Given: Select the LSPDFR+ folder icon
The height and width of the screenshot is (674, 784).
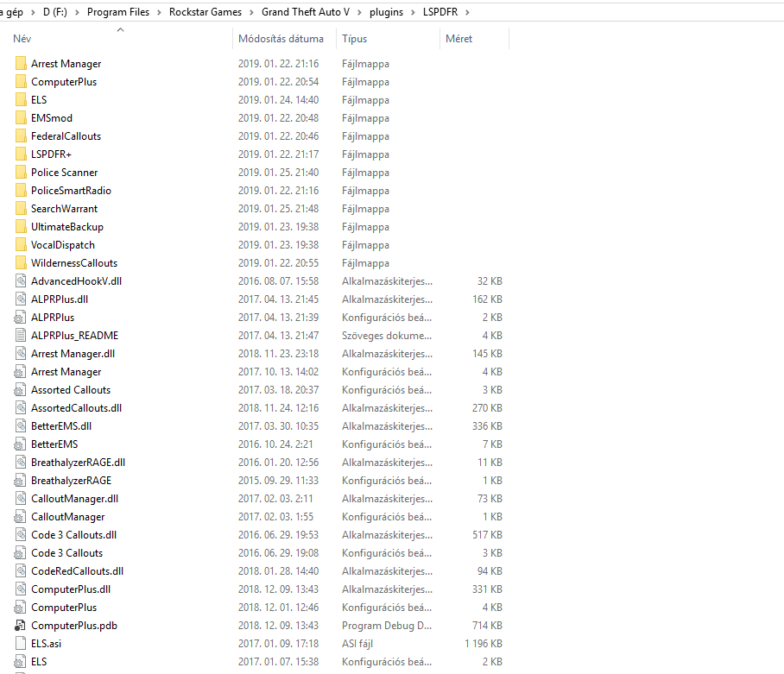Looking at the screenshot, I should (21, 154).
